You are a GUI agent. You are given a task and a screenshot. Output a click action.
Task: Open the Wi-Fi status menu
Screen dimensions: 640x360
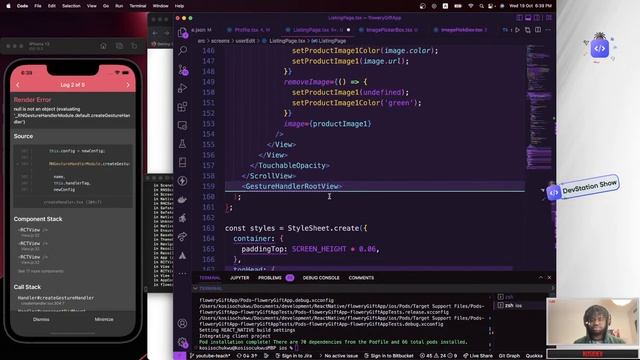point(471,6)
